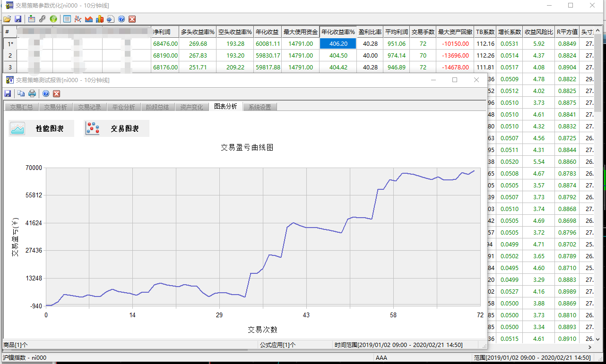This screenshot has width=606, height=364.
Task: Click the gears settings icon in top toolbar
Action: [42, 19]
